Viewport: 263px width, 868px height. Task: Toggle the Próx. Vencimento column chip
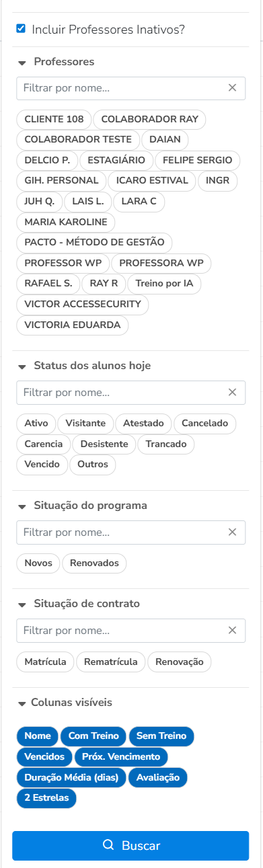point(121,757)
